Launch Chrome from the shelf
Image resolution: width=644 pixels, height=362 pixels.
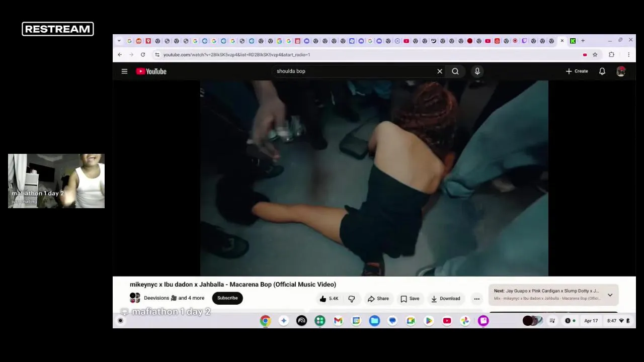point(265,321)
